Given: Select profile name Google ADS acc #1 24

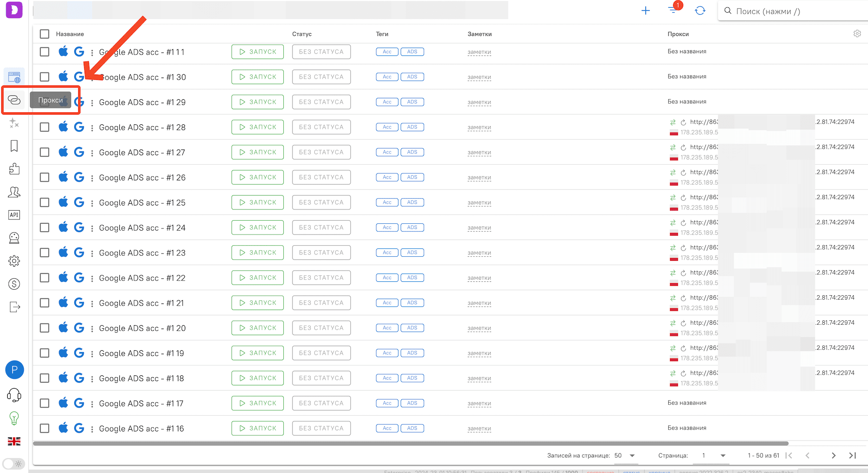Looking at the screenshot, I should point(142,228).
